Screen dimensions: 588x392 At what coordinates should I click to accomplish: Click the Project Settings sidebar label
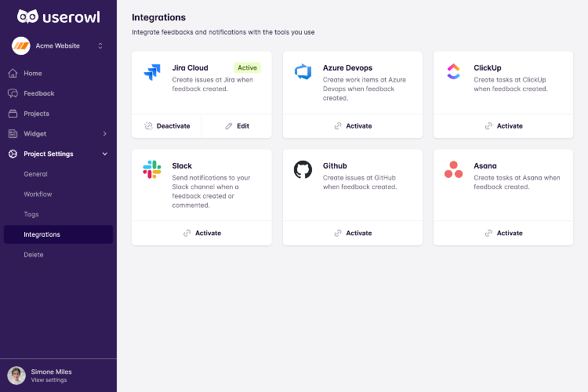click(x=49, y=154)
